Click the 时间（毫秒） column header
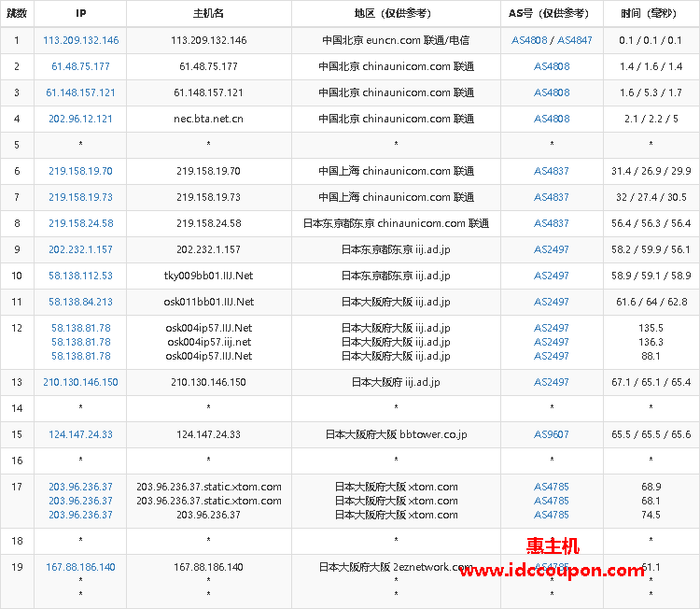 tap(651, 14)
